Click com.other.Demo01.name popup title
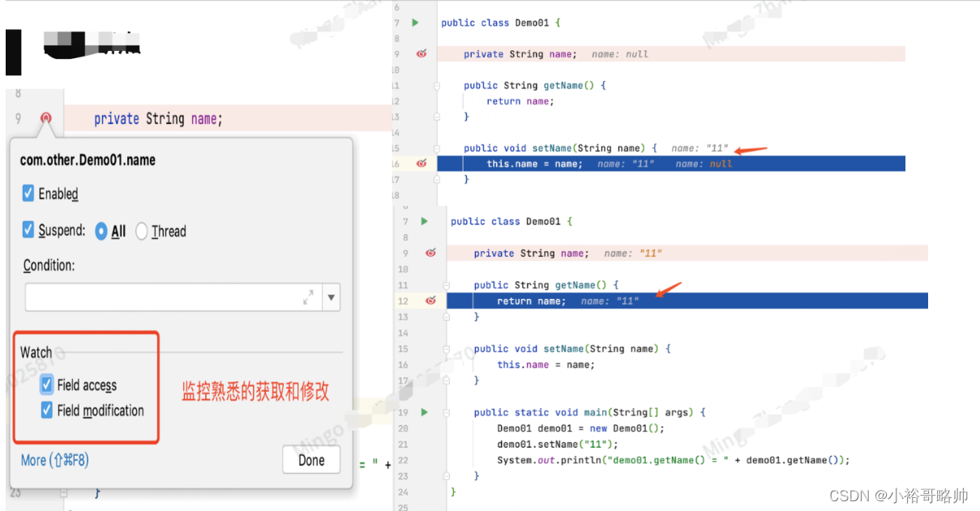Image resolution: width=980 pixels, height=511 pixels. tap(88, 160)
